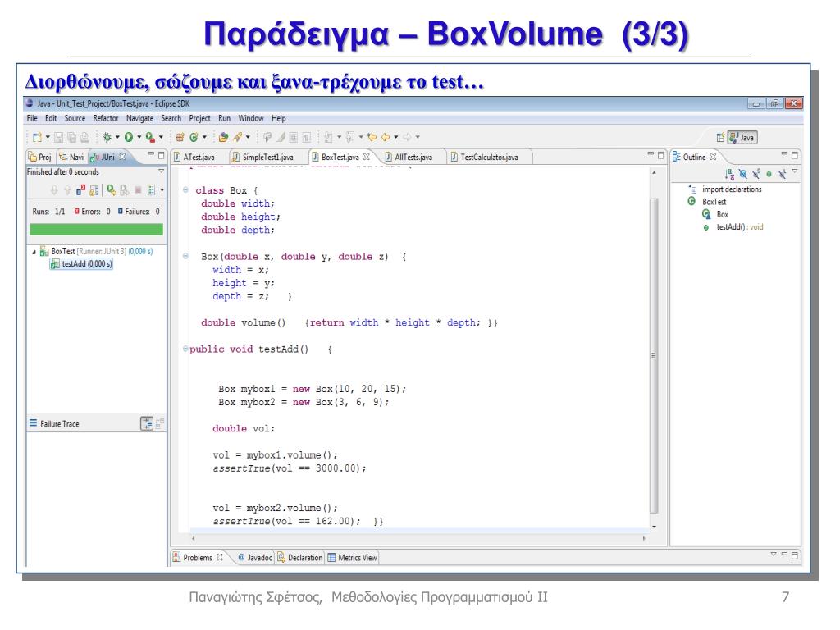
Task: Open the Source menu
Action: [75, 118]
